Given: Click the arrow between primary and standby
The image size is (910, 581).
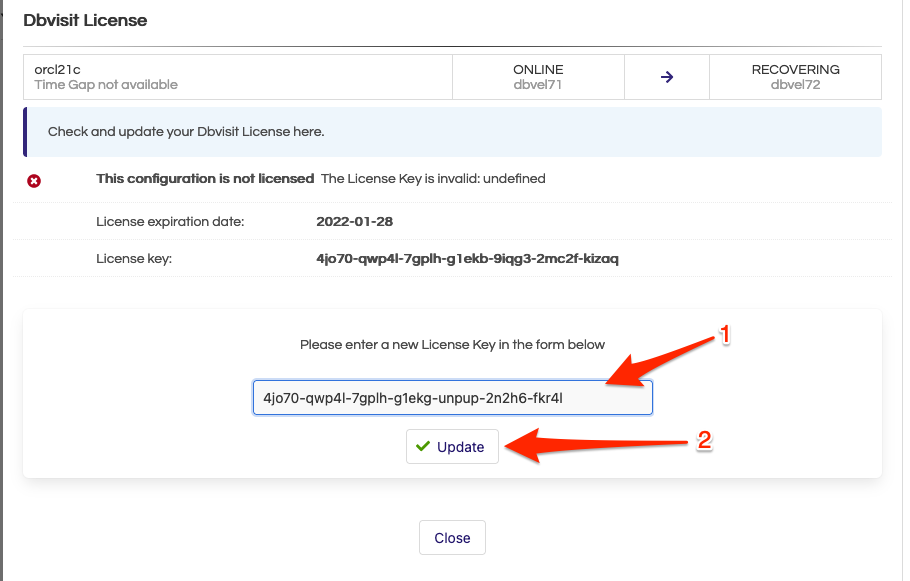Looking at the screenshot, I should coord(667,77).
